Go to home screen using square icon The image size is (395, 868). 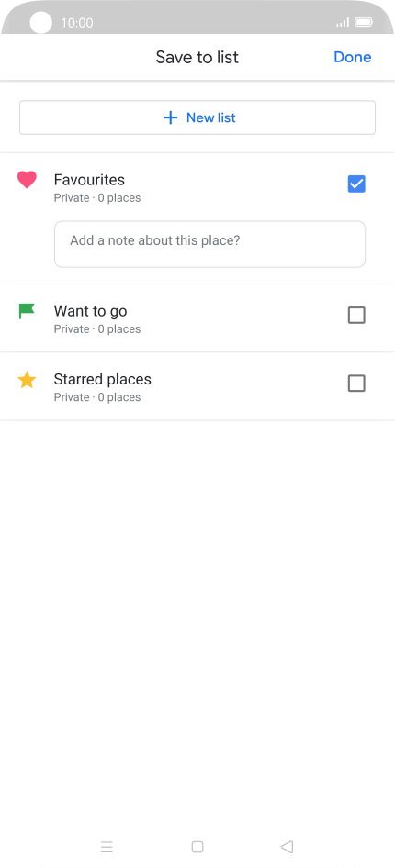[197, 846]
